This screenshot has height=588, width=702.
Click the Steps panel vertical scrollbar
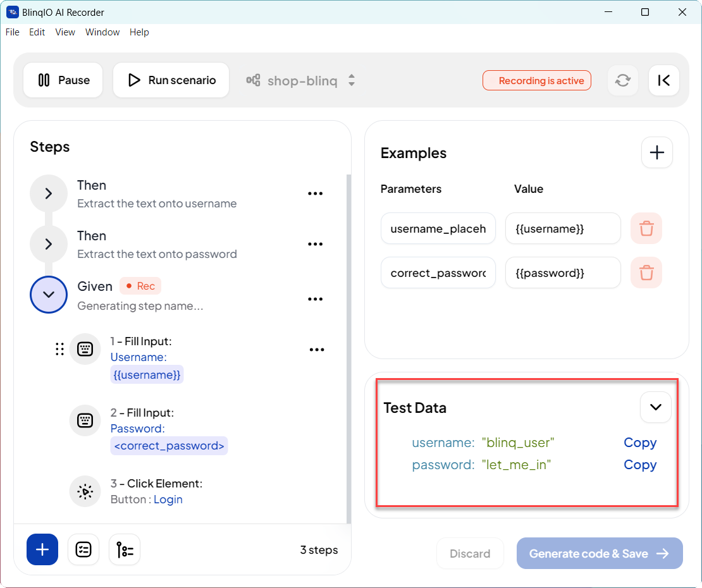[x=348, y=349]
